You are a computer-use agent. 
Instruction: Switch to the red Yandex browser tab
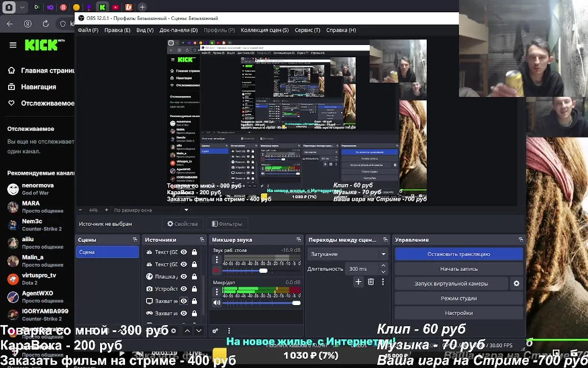click(x=63, y=7)
